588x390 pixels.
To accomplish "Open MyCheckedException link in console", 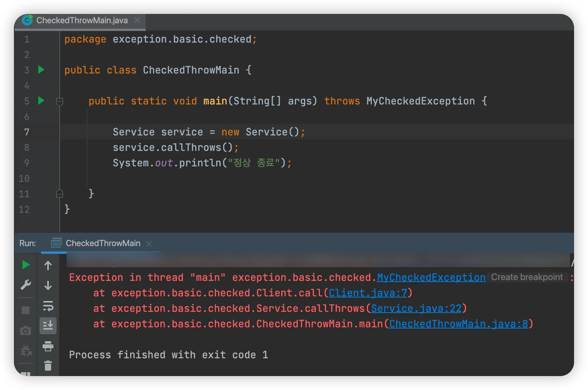I will click(431, 277).
